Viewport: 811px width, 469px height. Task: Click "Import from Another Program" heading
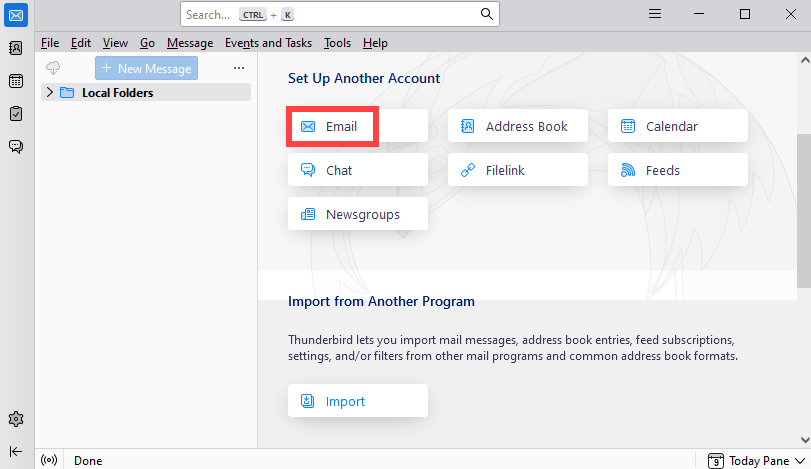pyautogui.click(x=381, y=301)
